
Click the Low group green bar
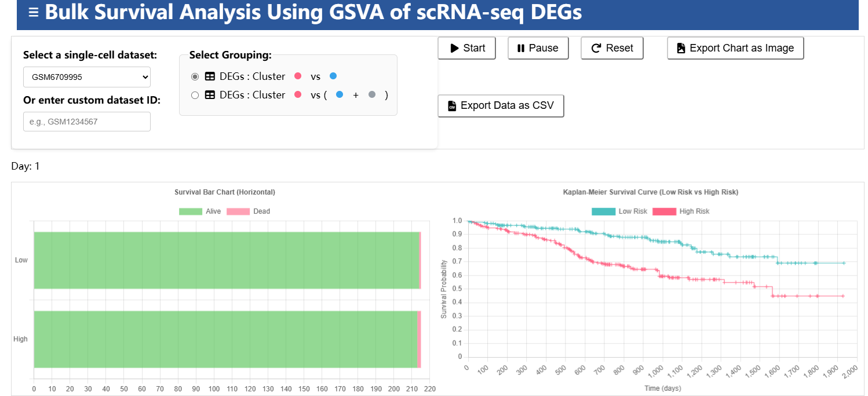[226, 260]
